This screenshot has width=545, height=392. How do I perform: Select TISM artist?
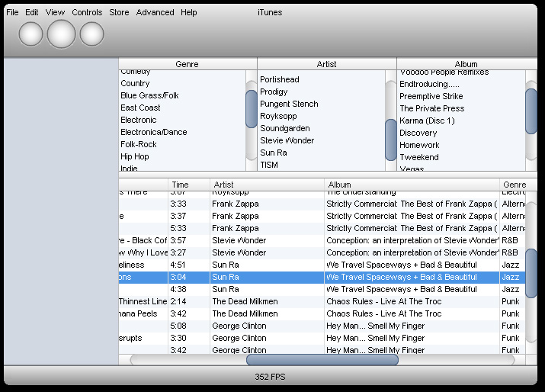pos(322,165)
